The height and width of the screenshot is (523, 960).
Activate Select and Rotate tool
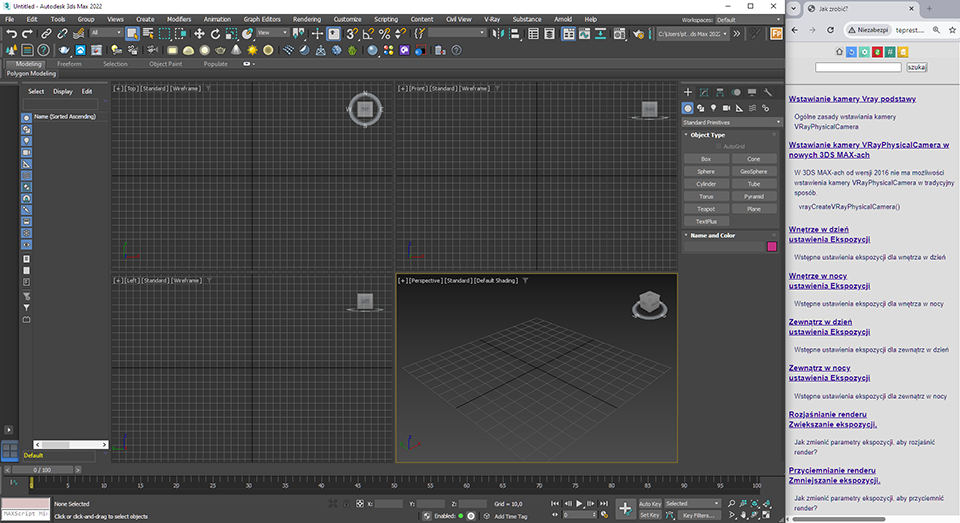[215, 34]
